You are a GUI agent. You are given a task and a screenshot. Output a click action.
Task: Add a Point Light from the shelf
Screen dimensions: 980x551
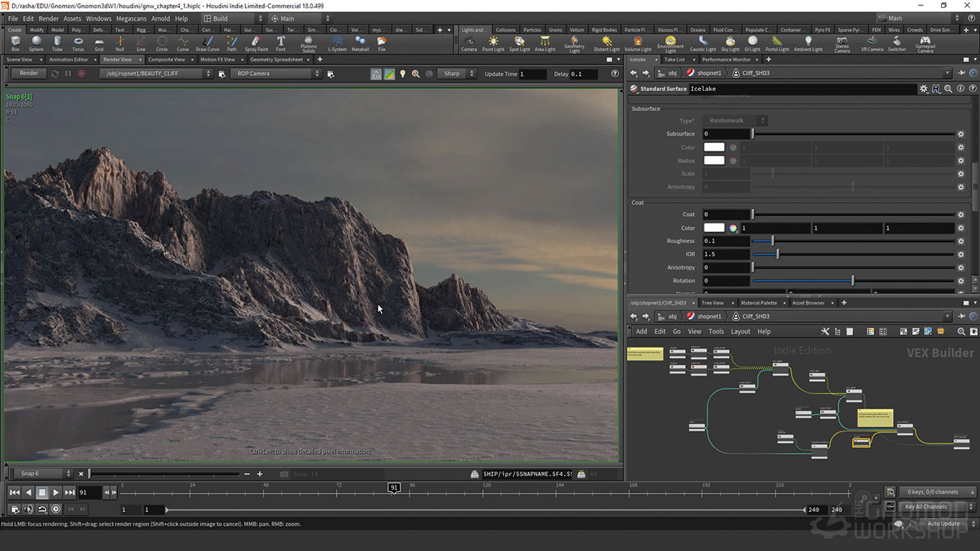(493, 44)
